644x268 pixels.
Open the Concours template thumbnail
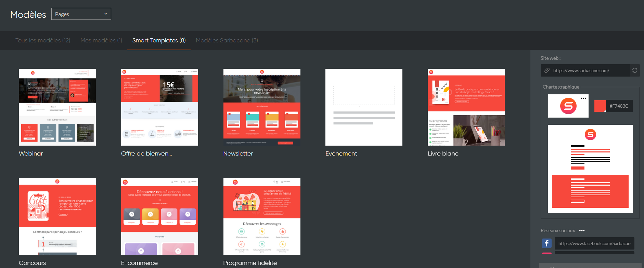57,216
